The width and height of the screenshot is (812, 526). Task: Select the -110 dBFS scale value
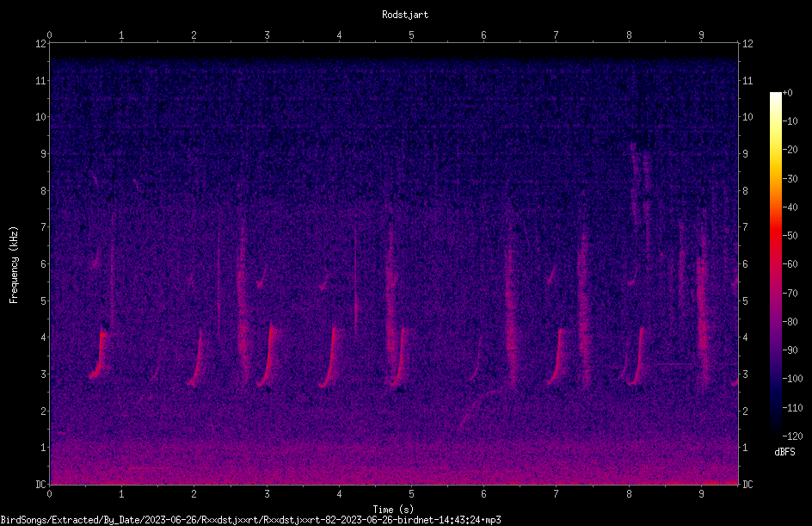click(x=793, y=408)
